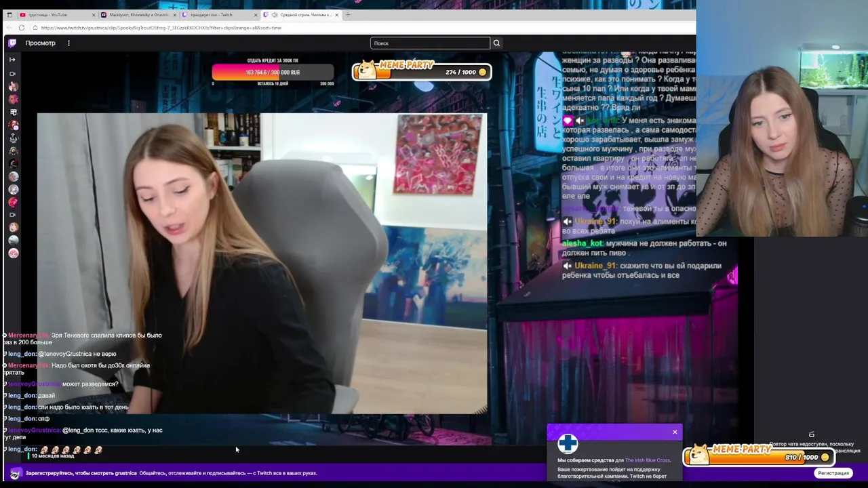868x488 pixels.
Task: Select the Средний стрим active tab
Action: 302,14
